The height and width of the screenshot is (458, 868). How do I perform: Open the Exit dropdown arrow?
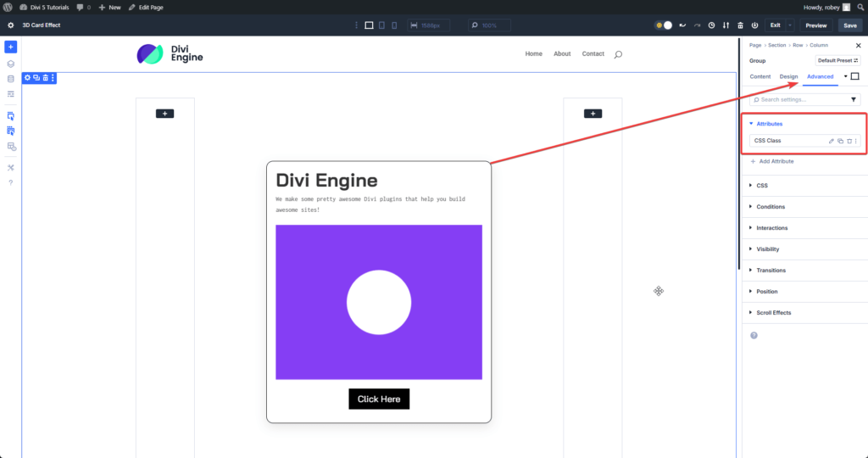click(x=790, y=25)
